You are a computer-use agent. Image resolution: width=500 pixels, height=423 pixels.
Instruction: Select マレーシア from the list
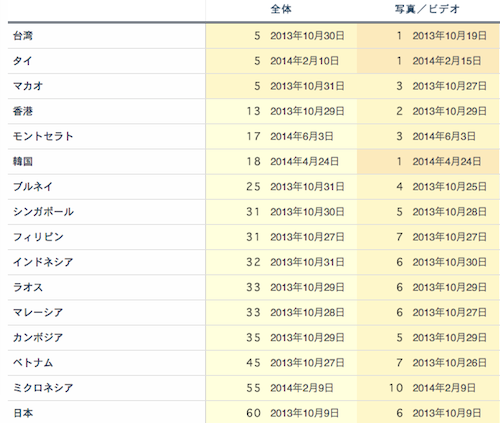[38, 312]
